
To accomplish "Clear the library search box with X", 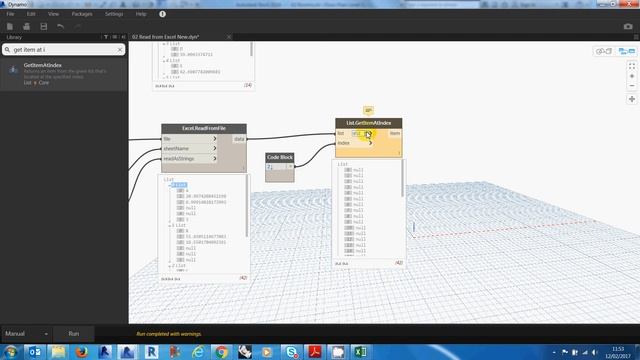I will click(x=120, y=50).
